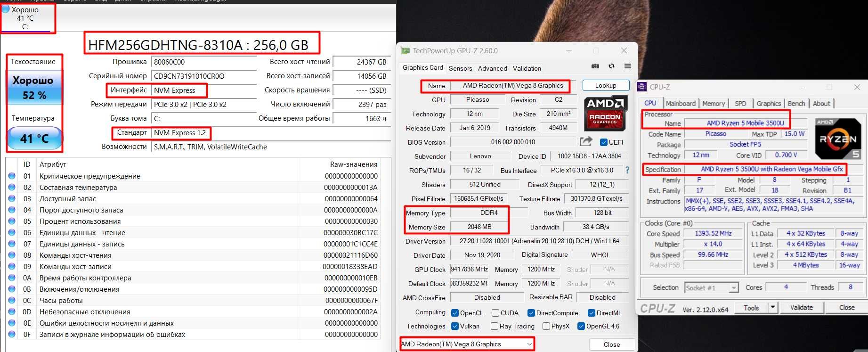This screenshot has width=868, height=352.
Task: Click the firmware field 80060C00
Action: [203, 62]
